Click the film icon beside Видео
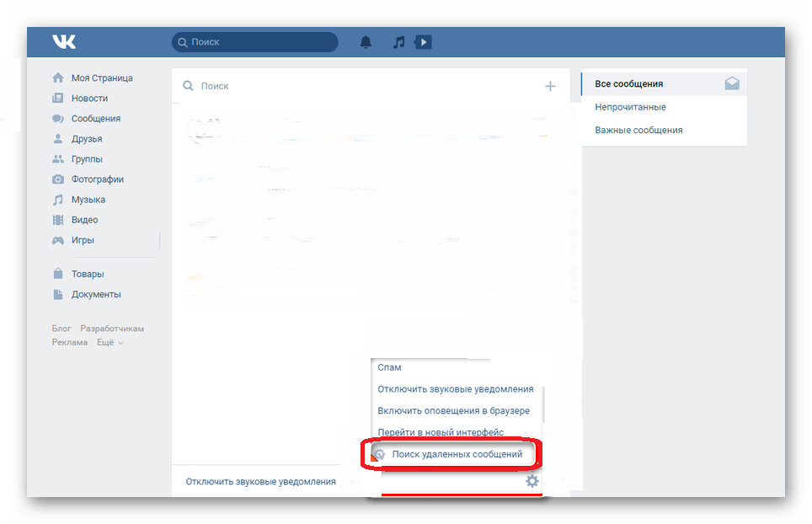Viewport: 812px width, 524px height. click(58, 220)
